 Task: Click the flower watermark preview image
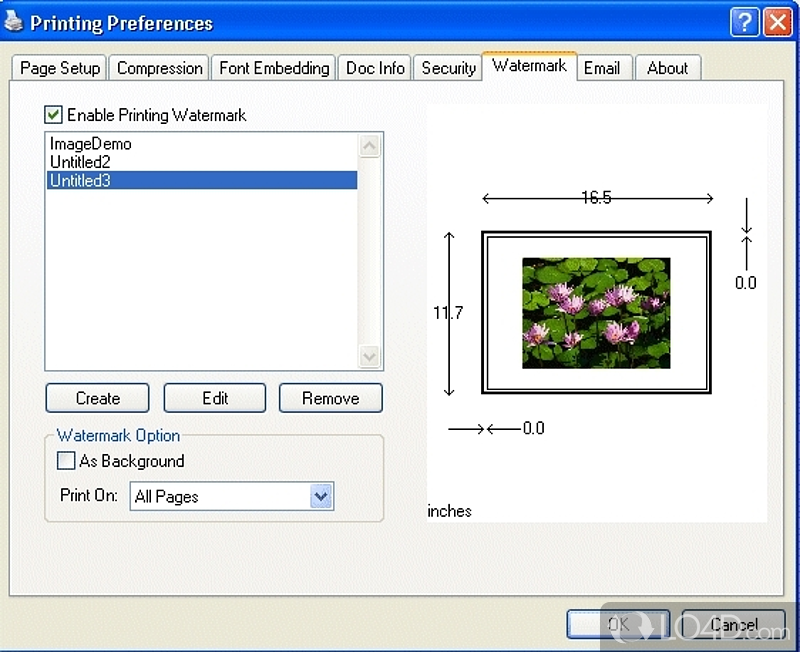pos(596,313)
